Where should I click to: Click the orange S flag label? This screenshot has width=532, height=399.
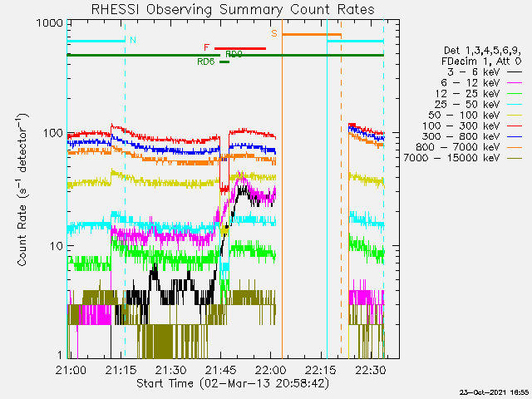[x=274, y=33]
